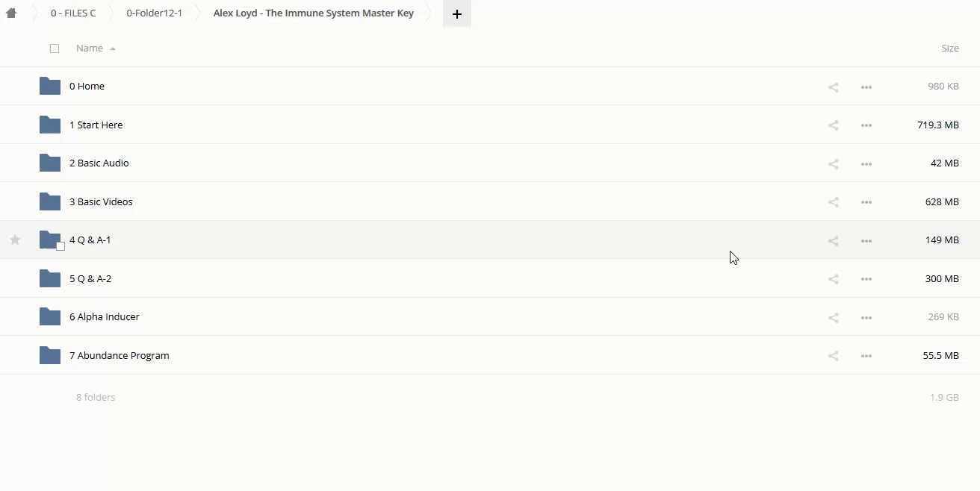Click the Alex Loyd Immune System breadcrumb
The image size is (980, 491).
[314, 13]
